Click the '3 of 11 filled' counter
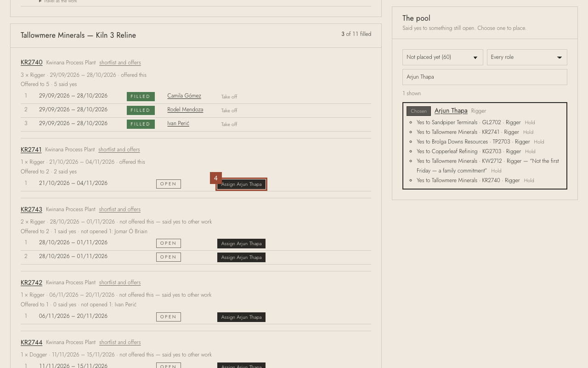The height and width of the screenshot is (368, 588). (356, 34)
